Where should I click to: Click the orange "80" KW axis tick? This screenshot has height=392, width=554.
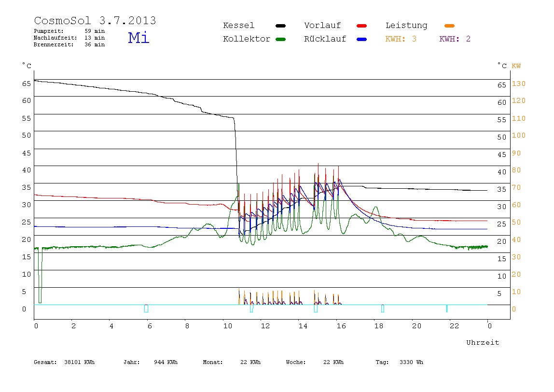point(516,170)
